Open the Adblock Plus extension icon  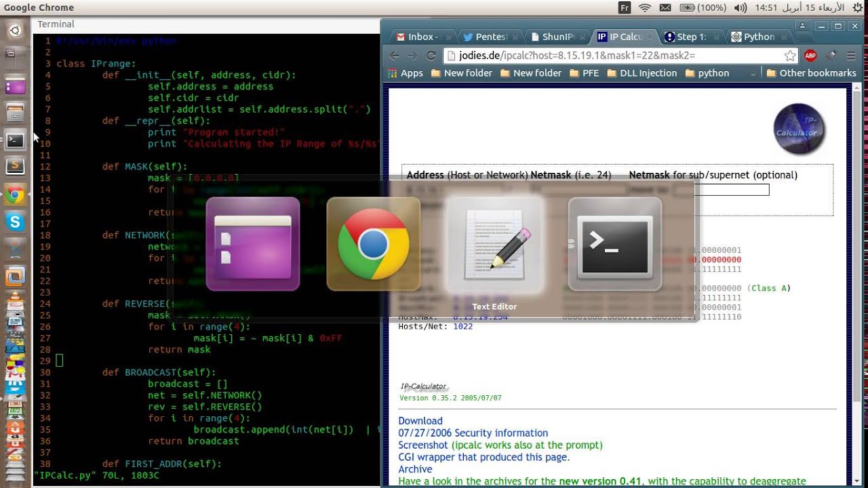(x=810, y=56)
